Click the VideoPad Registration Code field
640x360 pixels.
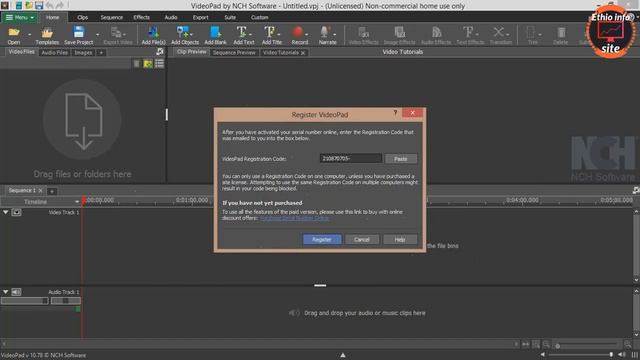click(x=351, y=158)
